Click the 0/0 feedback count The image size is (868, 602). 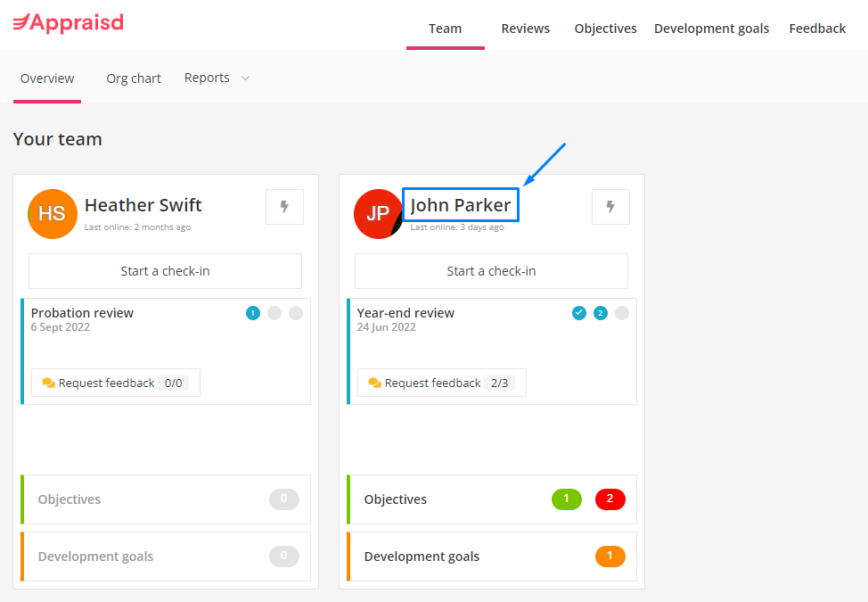[x=173, y=383]
